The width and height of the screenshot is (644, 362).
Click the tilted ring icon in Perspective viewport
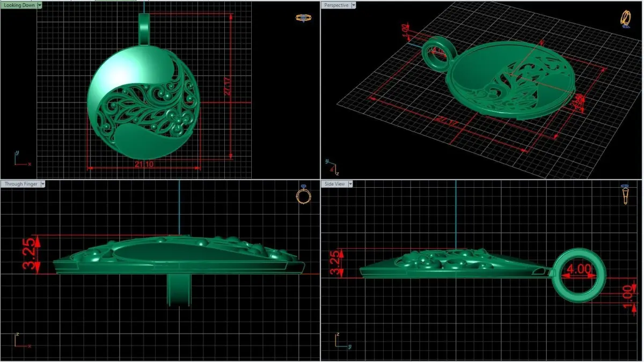click(626, 19)
